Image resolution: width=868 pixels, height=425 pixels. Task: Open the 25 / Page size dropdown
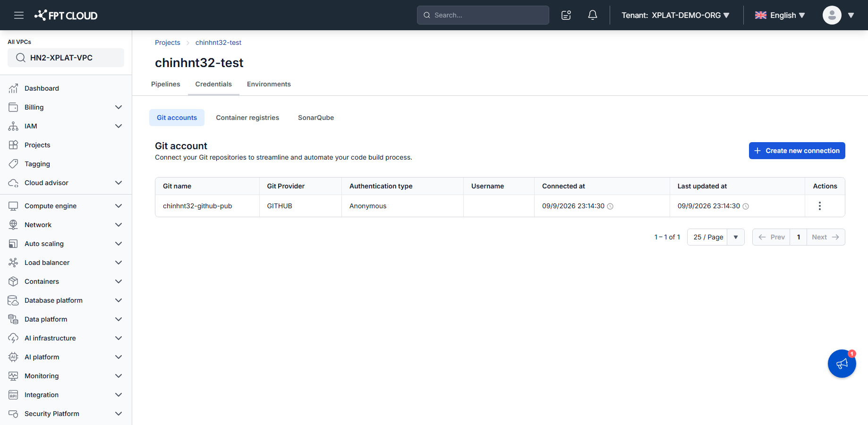(716, 237)
